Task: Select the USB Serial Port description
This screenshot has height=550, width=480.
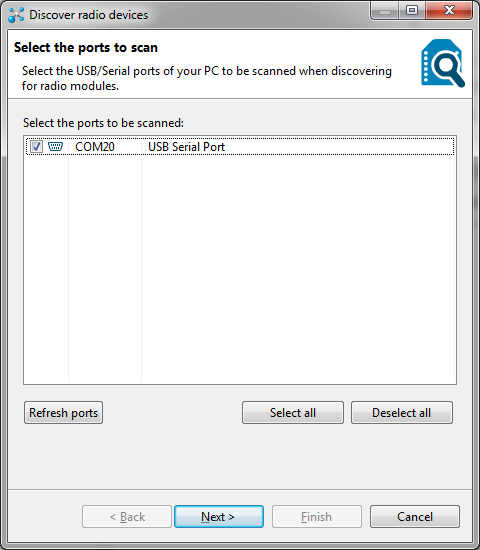Action: (186, 147)
